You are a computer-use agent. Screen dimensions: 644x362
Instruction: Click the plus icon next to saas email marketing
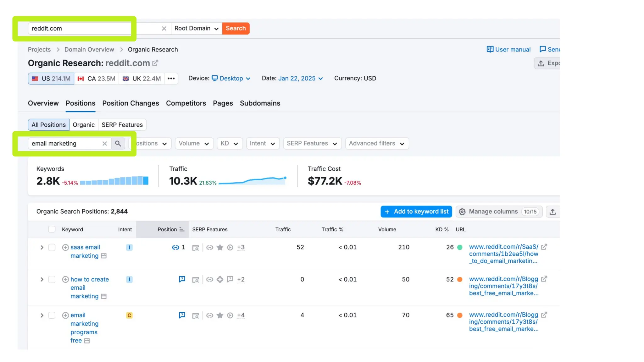[x=65, y=248]
